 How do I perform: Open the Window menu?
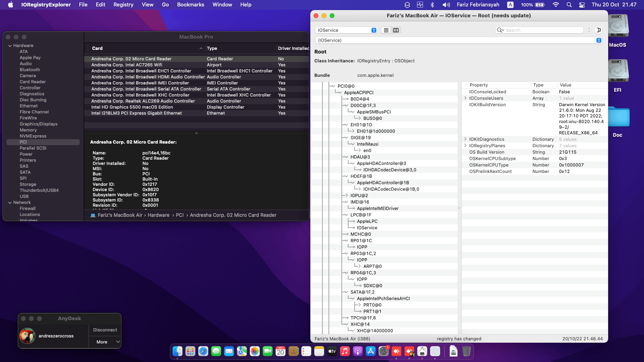pyautogui.click(x=222, y=5)
